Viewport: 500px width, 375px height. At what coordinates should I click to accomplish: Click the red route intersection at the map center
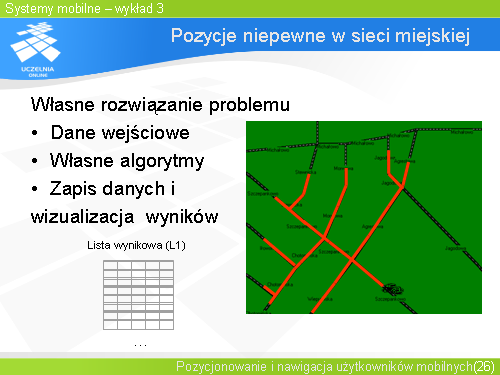(x=324, y=238)
